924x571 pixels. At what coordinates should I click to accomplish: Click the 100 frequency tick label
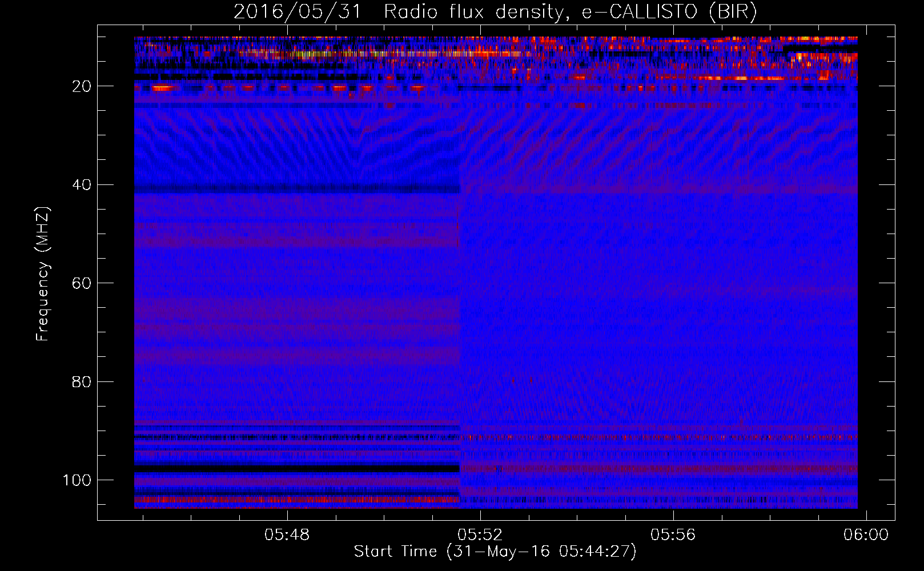(77, 480)
